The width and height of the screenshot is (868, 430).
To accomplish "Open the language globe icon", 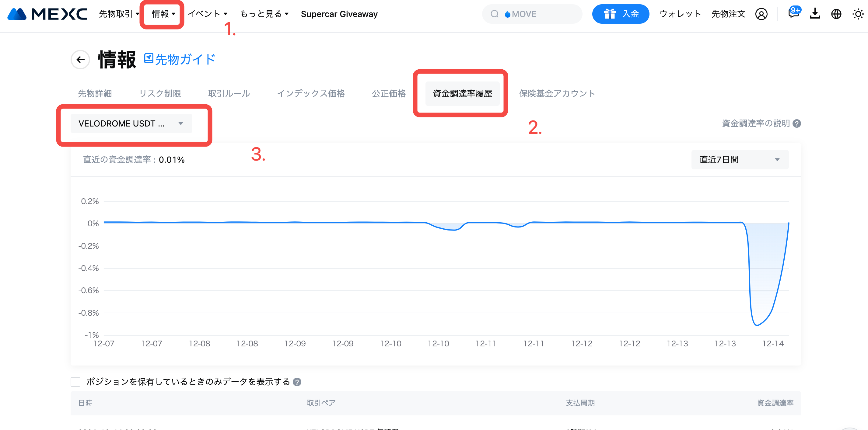I will point(836,14).
